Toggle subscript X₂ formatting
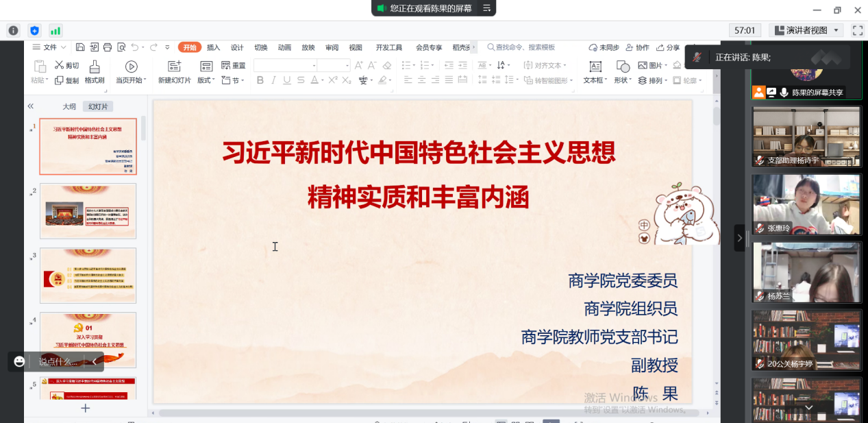Viewport: 868px width, 423px height. (346, 80)
